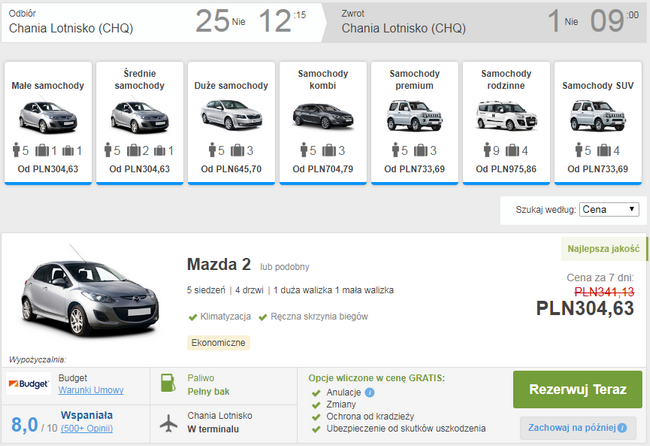Select the Średnie samochody category card
650x446 pixels.
point(140,123)
